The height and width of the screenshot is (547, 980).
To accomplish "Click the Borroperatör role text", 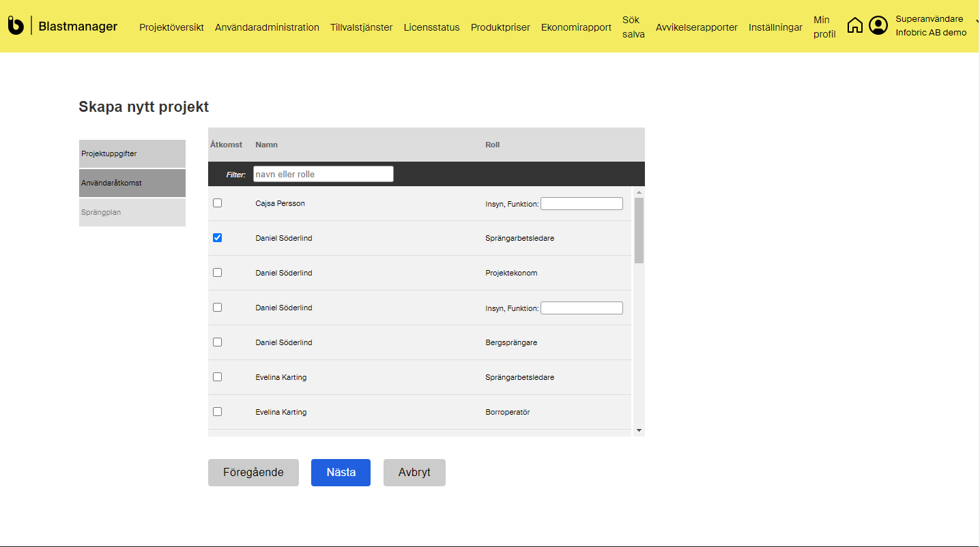I will point(508,412).
